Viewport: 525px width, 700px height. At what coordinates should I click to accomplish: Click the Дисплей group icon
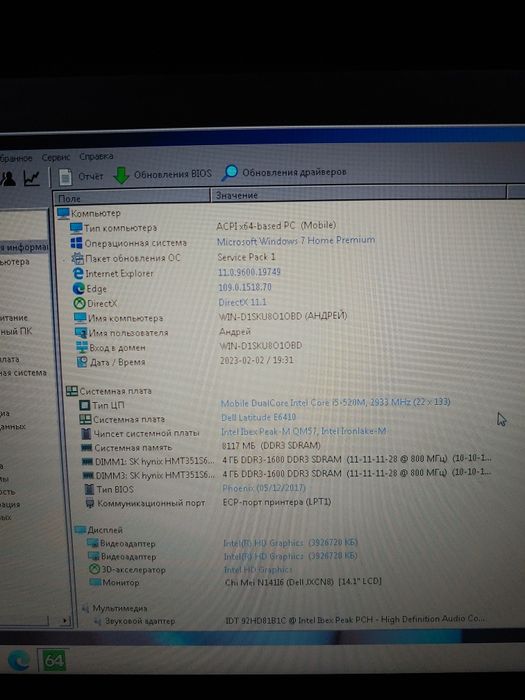click(x=80, y=530)
